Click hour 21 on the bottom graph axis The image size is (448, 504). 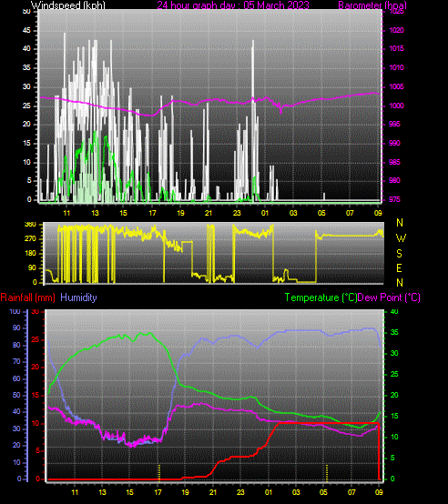(x=213, y=492)
